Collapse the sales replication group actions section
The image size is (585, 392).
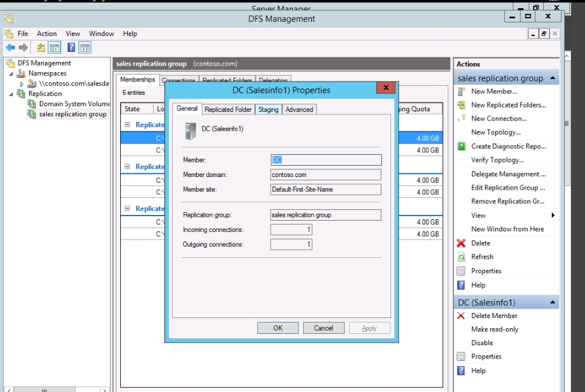click(x=553, y=78)
